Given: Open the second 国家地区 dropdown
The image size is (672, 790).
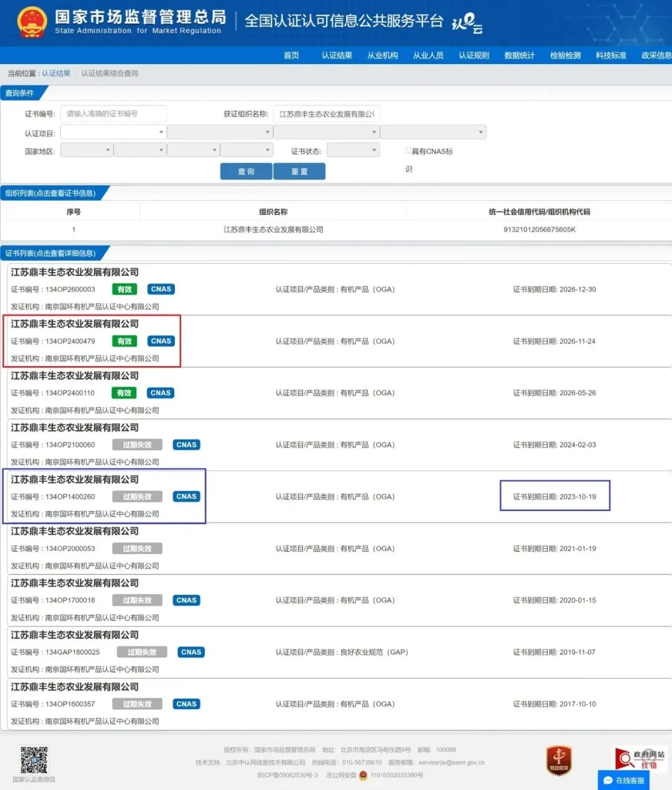Looking at the screenshot, I should pyautogui.click(x=140, y=150).
